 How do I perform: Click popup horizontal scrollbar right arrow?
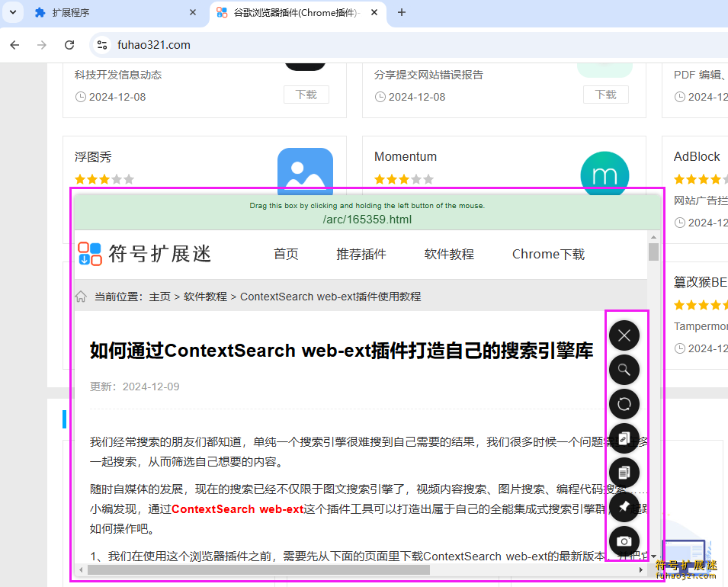[x=640, y=569]
